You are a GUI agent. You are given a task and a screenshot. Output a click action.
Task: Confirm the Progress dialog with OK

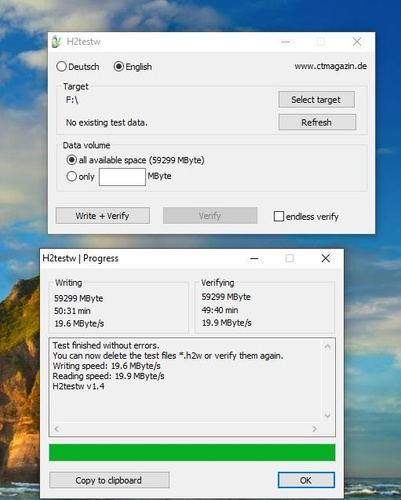click(x=306, y=480)
